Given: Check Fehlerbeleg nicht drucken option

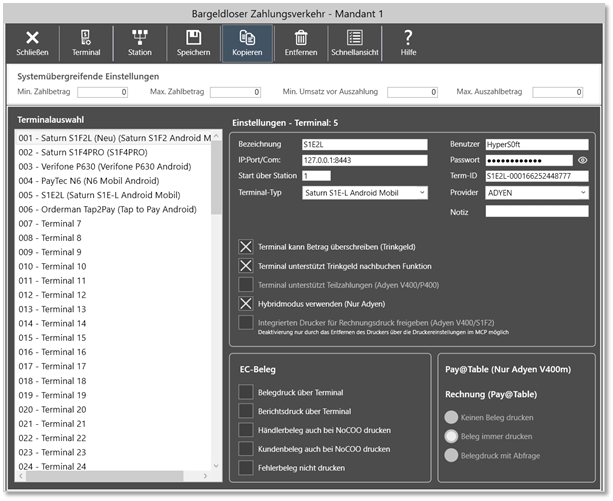Looking at the screenshot, I should pos(246,468).
